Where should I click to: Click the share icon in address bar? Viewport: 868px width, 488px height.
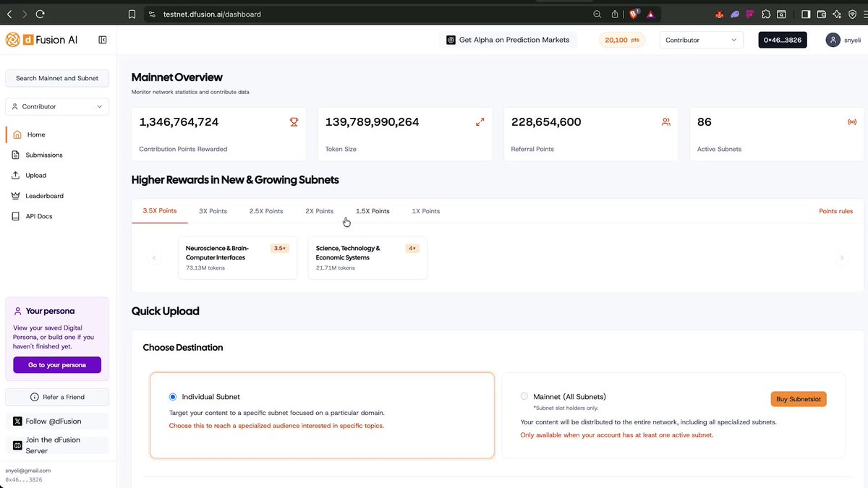(615, 14)
